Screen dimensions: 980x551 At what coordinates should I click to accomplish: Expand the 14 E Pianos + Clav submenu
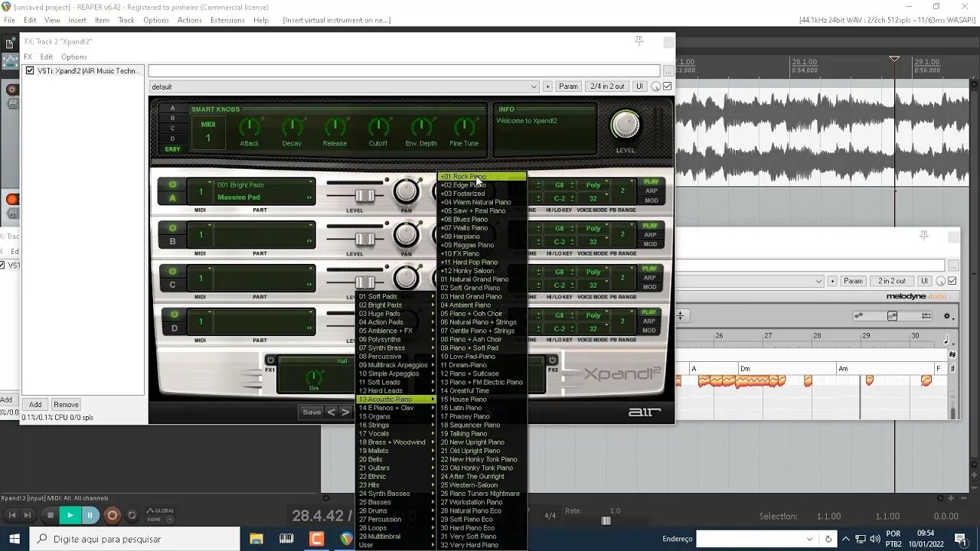click(x=397, y=408)
